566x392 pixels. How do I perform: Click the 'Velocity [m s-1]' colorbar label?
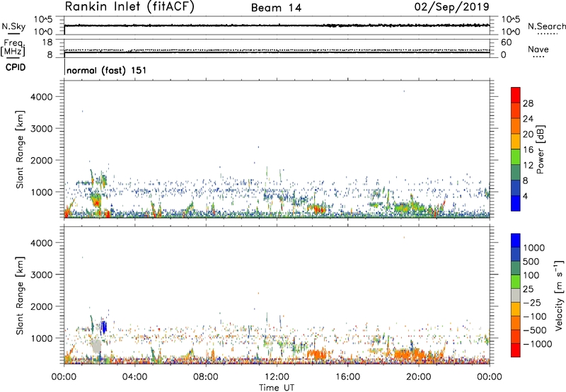point(559,295)
